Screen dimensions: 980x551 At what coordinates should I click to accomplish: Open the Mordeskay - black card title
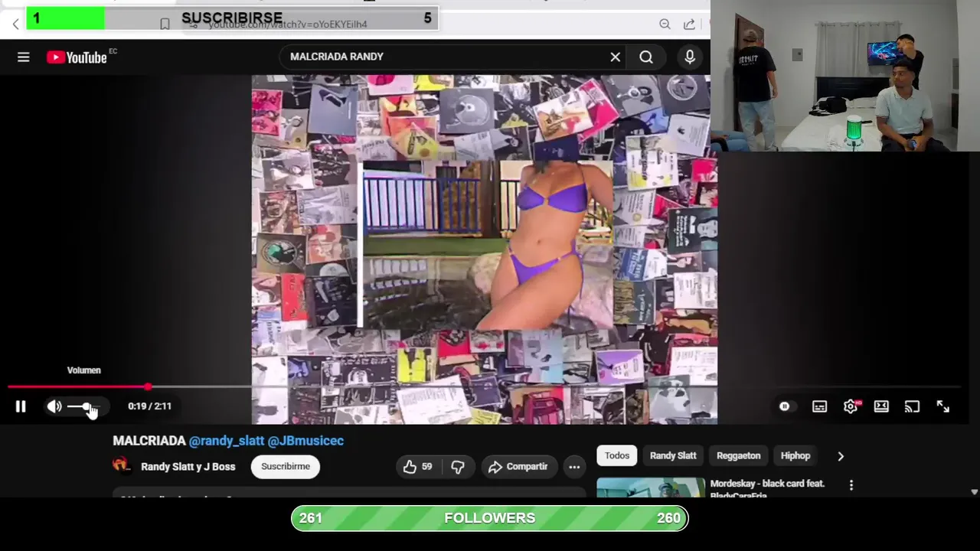[767, 489]
